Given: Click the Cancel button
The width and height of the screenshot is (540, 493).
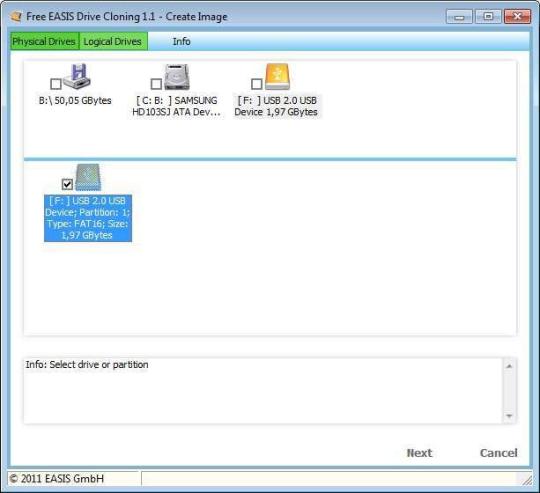Looking at the screenshot, I should 498,453.
